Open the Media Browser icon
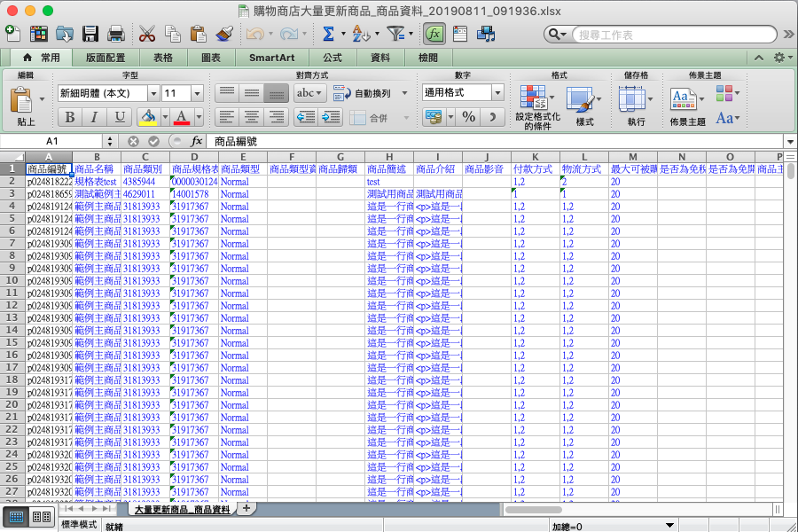 pos(486,34)
